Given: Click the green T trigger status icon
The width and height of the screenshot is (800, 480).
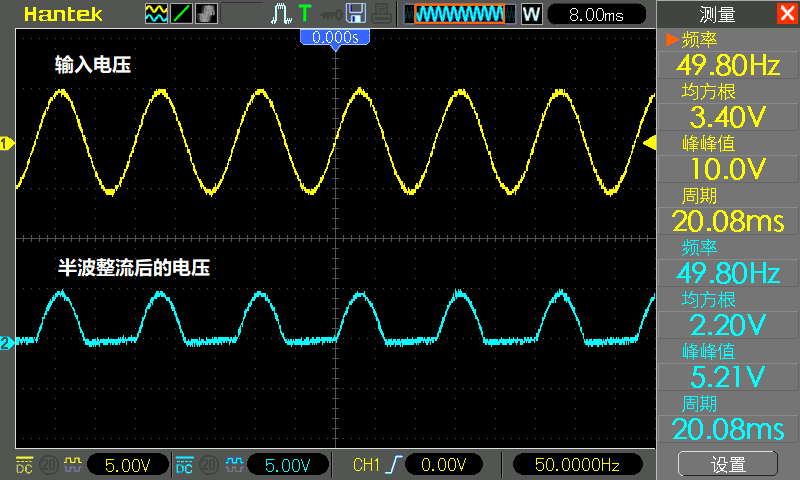Looking at the screenshot, I should click(304, 14).
